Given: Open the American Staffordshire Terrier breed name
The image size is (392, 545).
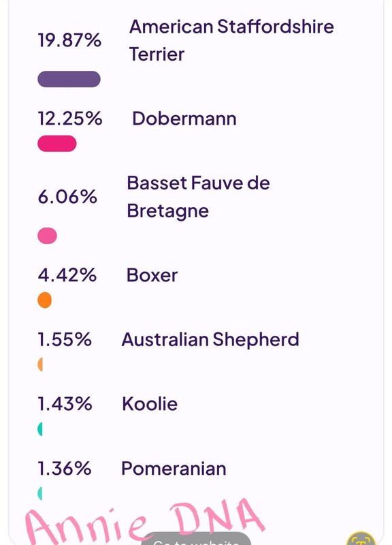Looking at the screenshot, I should (231, 40).
